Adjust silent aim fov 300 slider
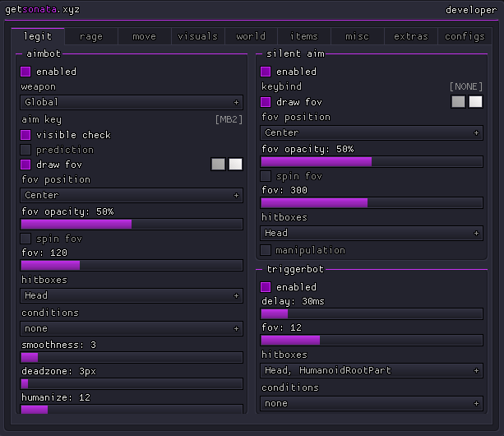This screenshot has width=504, height=436. (x=372, y=202)
